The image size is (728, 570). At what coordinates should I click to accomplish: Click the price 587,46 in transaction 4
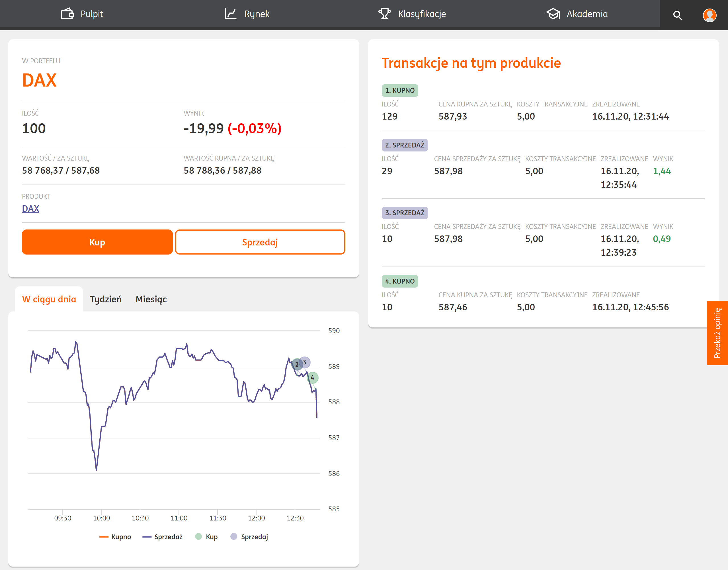pyautogui.click(x=453, y=307)
